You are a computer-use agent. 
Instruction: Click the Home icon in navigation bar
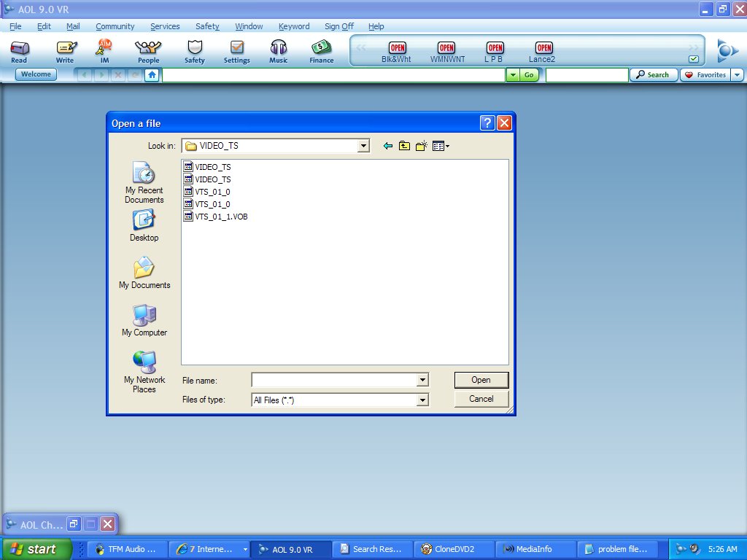(x=152, y=75)
